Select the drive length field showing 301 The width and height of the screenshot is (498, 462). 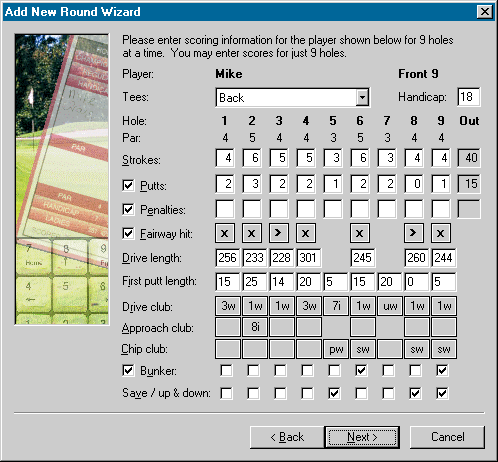[x=309, y=258]
